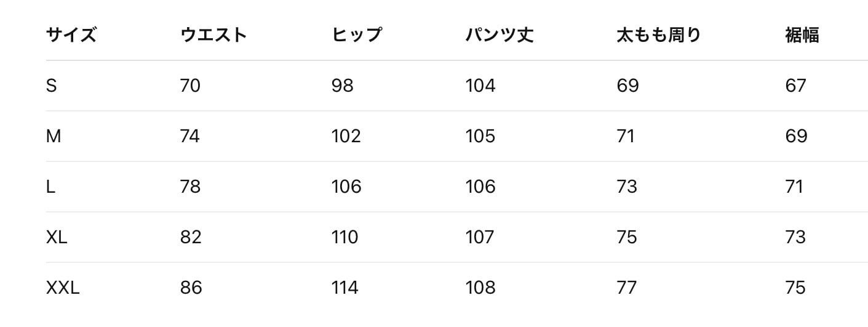Image resolution: width=868 pixels, height=327 pixels.
Task: Click the 太もも周り column header
Action: [x=658, y=35]
